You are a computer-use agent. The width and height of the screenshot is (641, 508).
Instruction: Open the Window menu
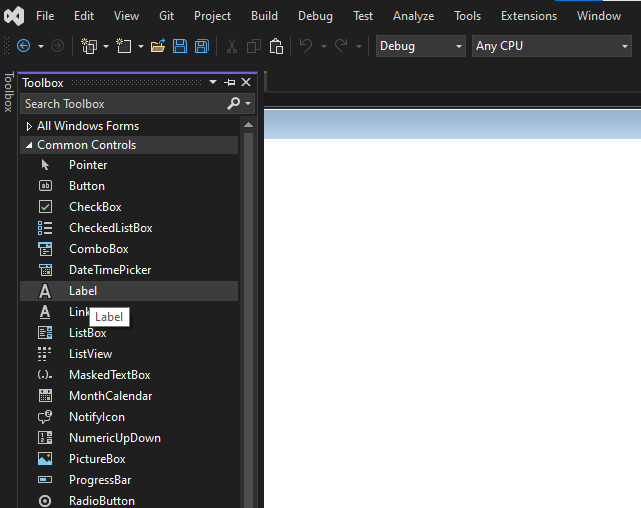point(599,16)
